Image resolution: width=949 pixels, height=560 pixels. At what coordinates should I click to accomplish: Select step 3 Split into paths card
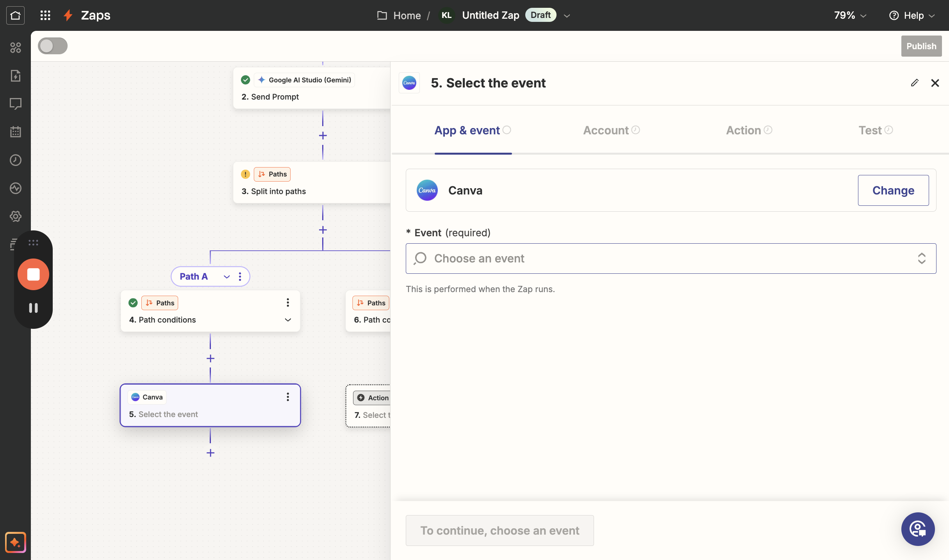click(312, 182)
